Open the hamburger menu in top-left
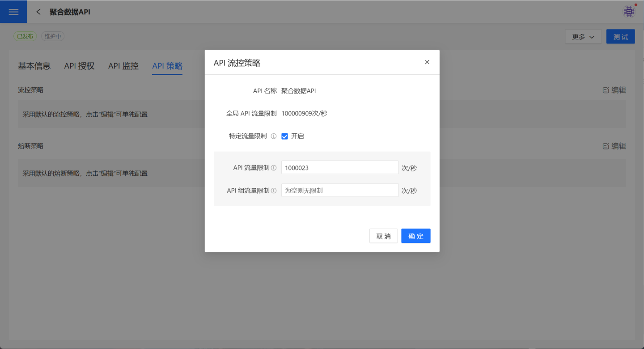This screenshot has width=644, height=349. (13, 12)
